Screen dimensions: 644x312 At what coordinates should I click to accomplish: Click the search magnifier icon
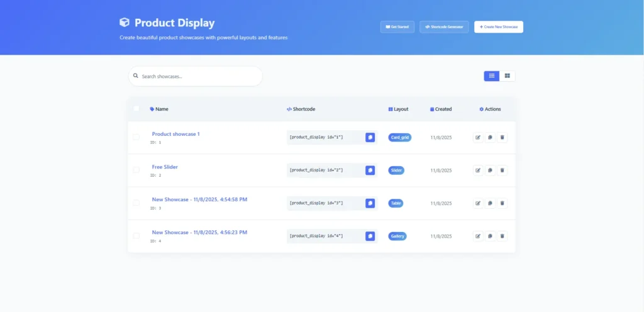[136, 76]
